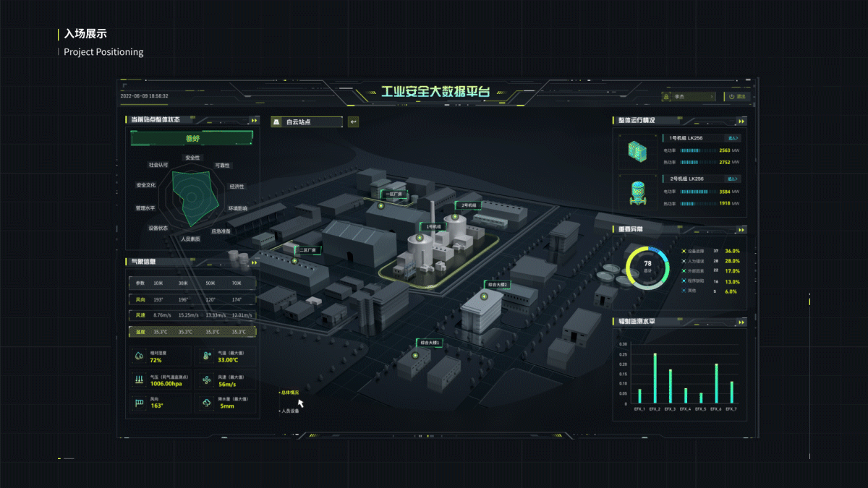This screenshot has width=868, height=488.
Task: Click the 退出 logout button
Action: (739, 96)
